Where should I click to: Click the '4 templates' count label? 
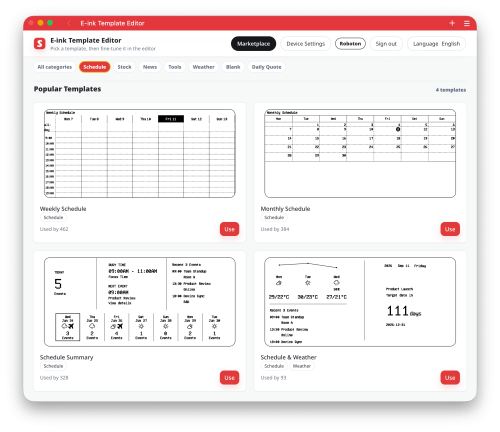(x=451, y=90)
